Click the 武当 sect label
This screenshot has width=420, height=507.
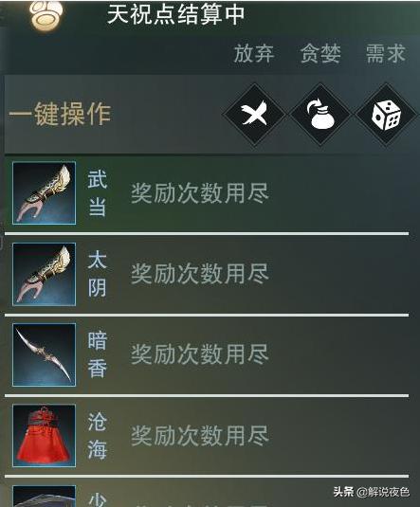[97, 193]
